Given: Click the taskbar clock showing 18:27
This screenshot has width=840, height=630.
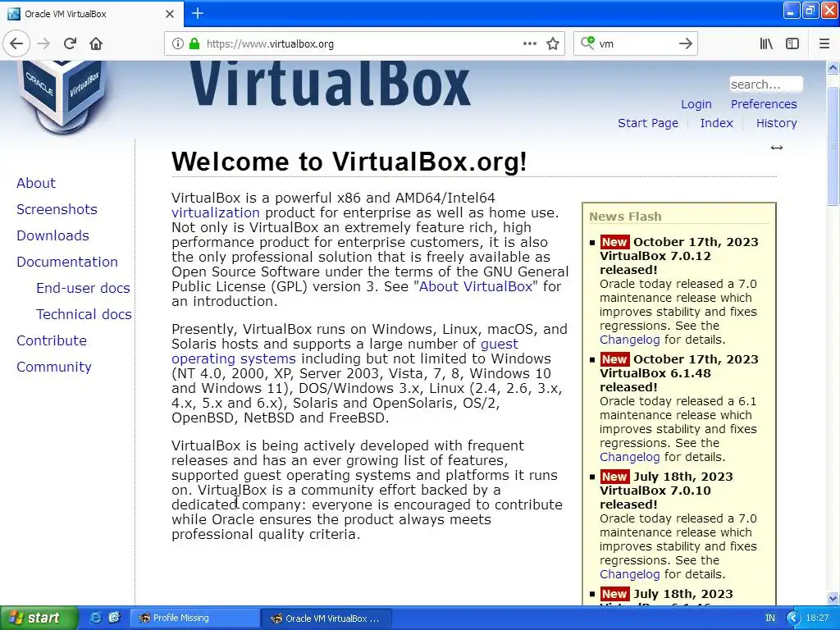Looking at the screenshot, I should coord(817,619).
